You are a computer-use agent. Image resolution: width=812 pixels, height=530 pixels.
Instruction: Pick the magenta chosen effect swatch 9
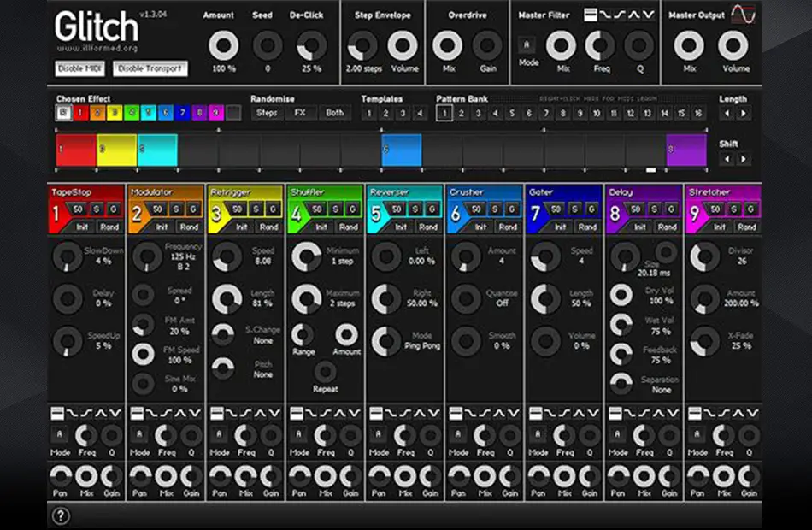pos(216,113)
